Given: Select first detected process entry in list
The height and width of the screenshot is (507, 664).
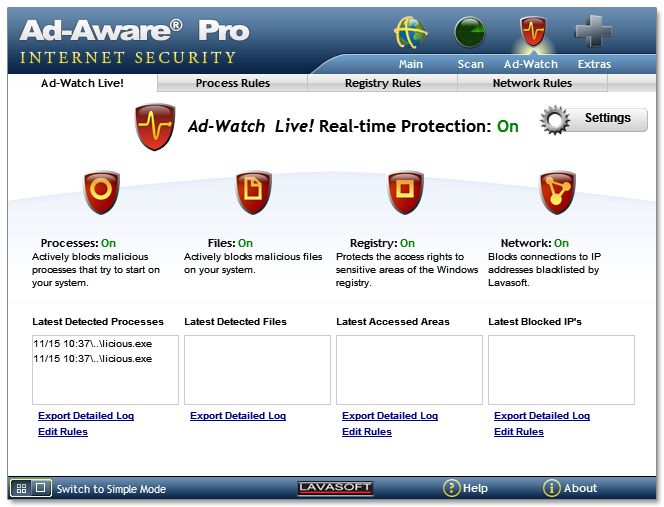Looking at the screenshot, I should (x=92, y=344).
